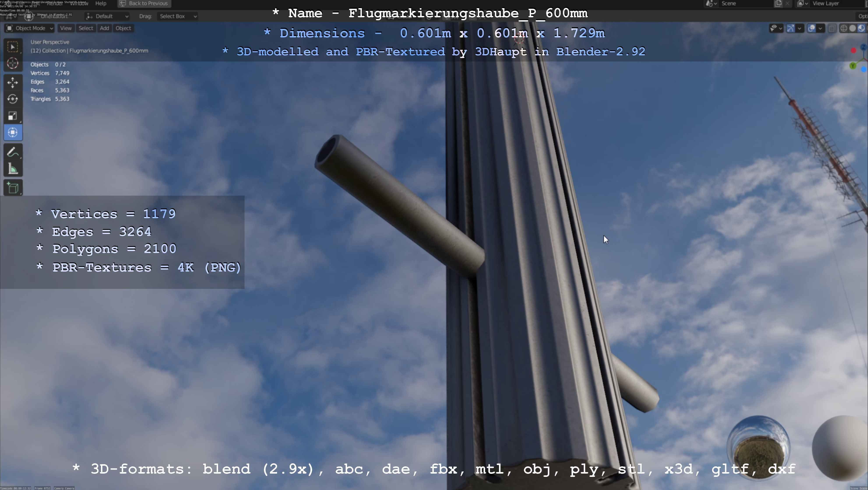Select the Annotate pencil tool
868x490 pixels.
(13, 152)
